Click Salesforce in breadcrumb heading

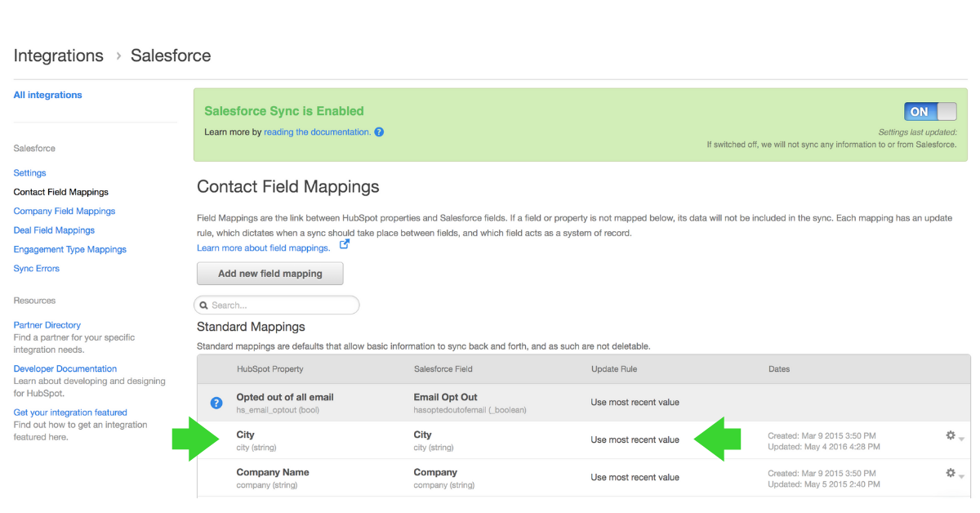click(171, 56)
